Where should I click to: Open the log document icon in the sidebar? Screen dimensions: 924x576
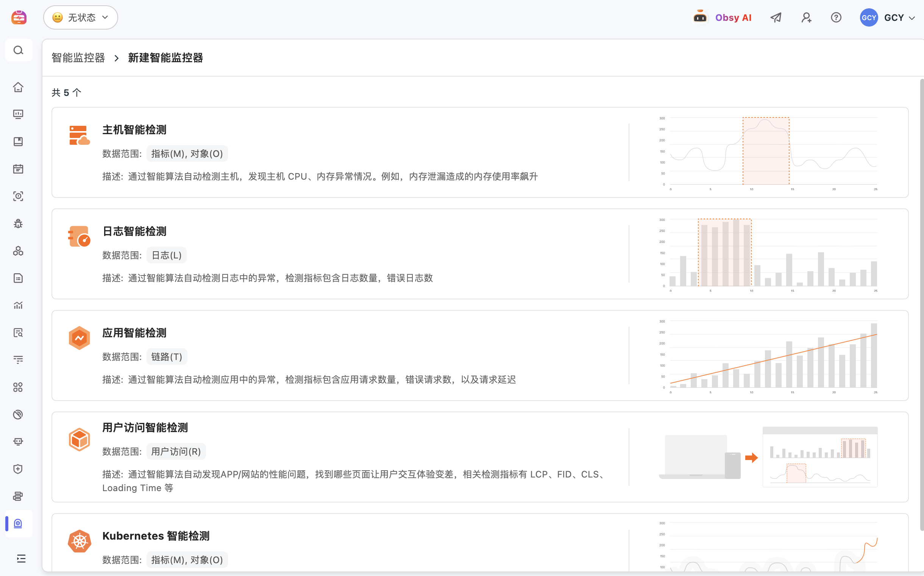[x=18, y=278]
